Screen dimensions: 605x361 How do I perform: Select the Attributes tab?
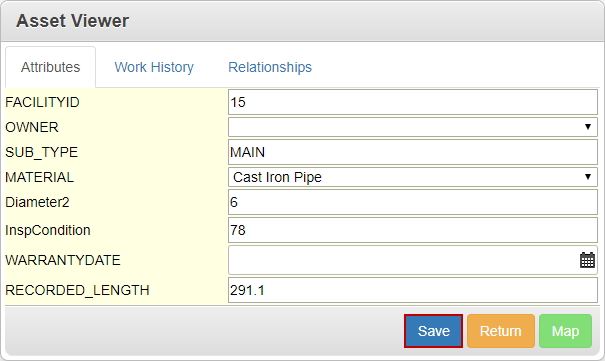click(x=51, y=67)
